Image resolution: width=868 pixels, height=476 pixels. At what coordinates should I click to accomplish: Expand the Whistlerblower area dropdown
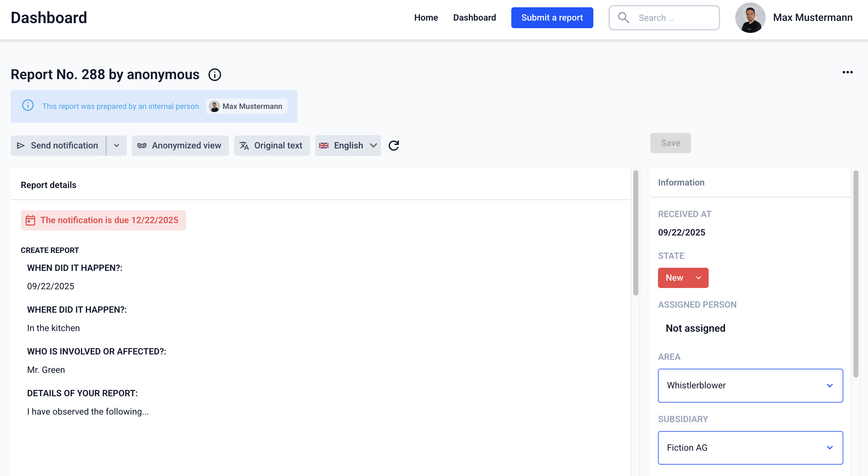[x=750, y=385]
